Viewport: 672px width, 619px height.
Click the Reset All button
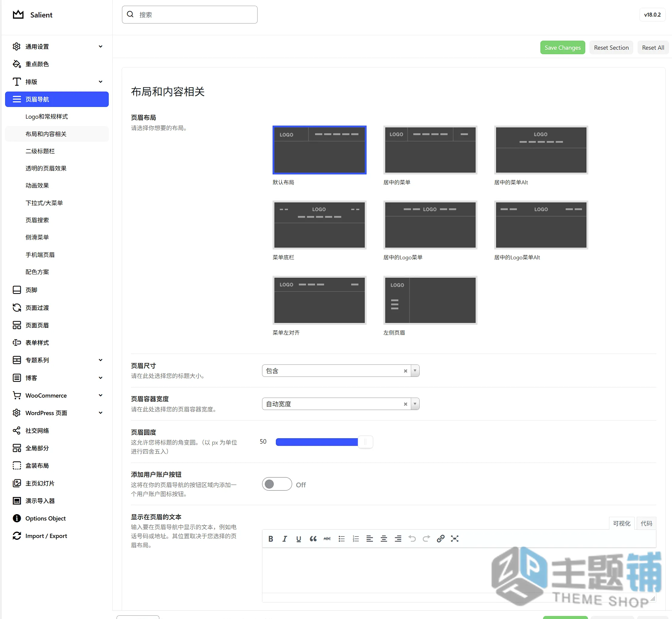pos(653,48)
